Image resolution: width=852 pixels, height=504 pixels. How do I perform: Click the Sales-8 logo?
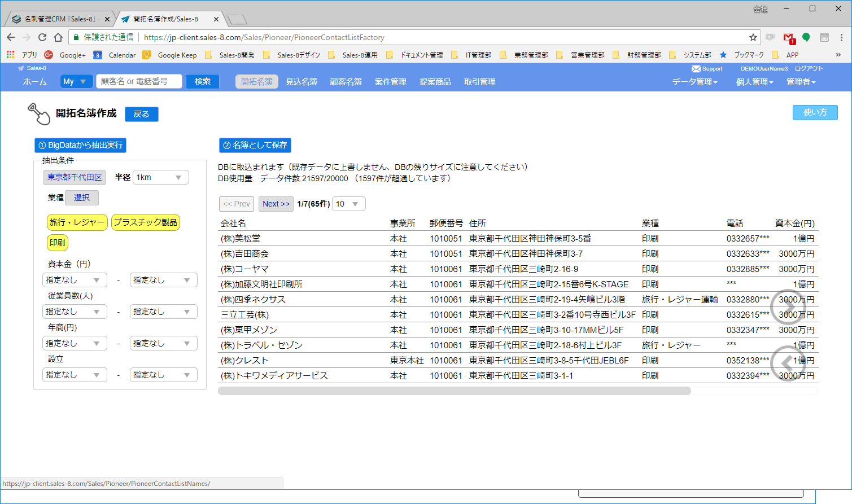pos(32,68)
